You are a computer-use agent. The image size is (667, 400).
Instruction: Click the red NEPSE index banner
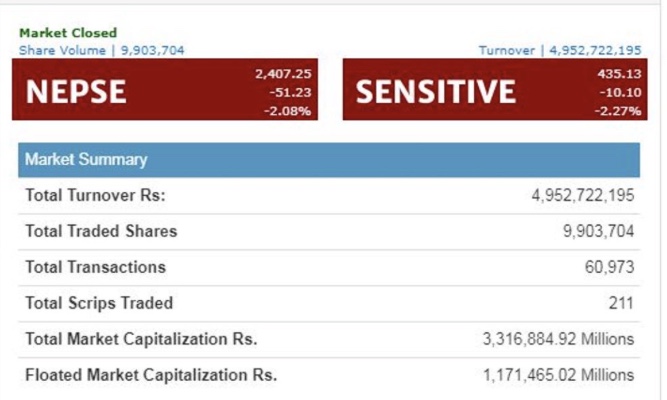click(x=165, y=89)
